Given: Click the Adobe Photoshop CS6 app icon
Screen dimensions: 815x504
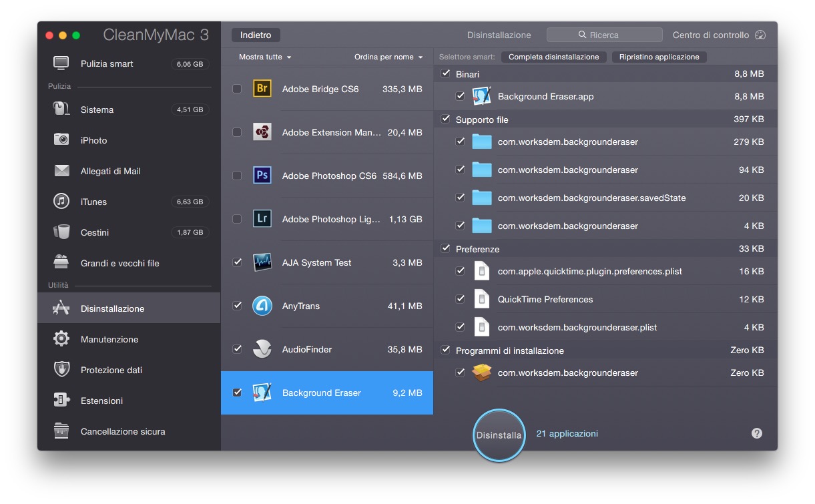Looking at the screenshot, I should click(x=262, y=176).
